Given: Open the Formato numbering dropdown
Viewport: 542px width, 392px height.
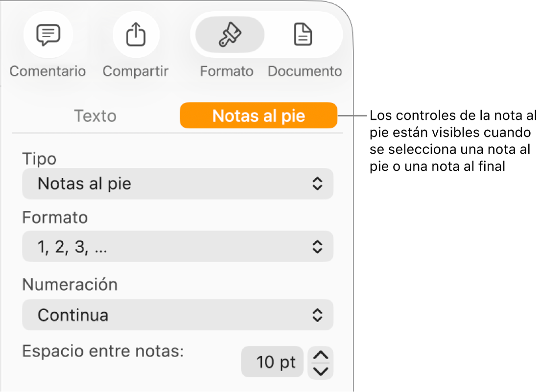Looking at the screenshot, I should (178, 247).
